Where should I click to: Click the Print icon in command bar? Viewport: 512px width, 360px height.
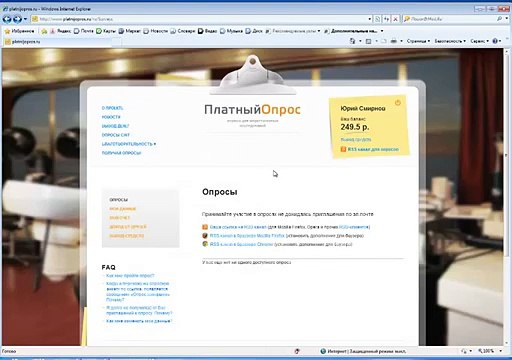[x=394, y=41]
